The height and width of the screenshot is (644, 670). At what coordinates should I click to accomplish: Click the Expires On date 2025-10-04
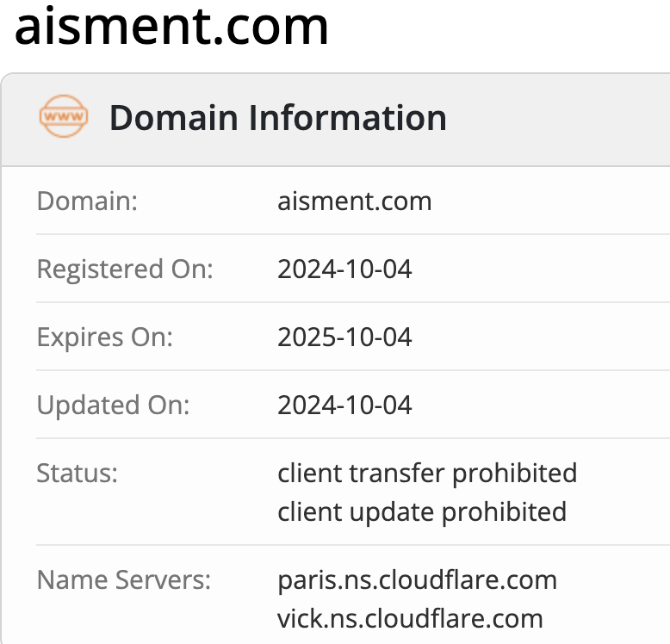click(344, 337)
